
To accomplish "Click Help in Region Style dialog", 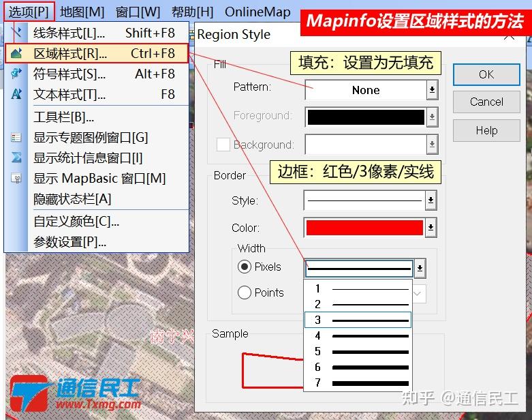I will click(486, 130).
